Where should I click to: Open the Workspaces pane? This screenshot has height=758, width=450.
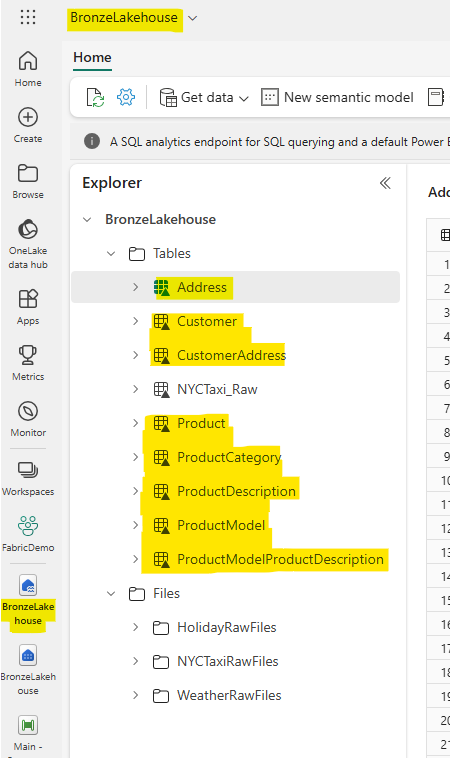[x=28, y=479]
